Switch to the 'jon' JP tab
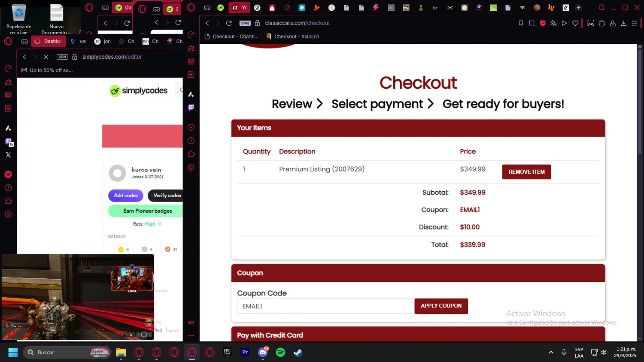The height and width of the screenshot is (362, 644). tap(102, 41)
